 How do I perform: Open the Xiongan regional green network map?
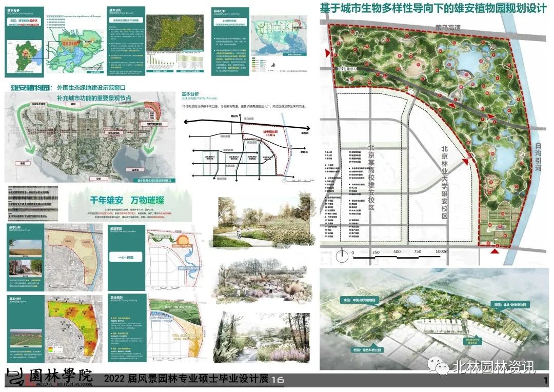pyautogui.click(x=75, y=50)
